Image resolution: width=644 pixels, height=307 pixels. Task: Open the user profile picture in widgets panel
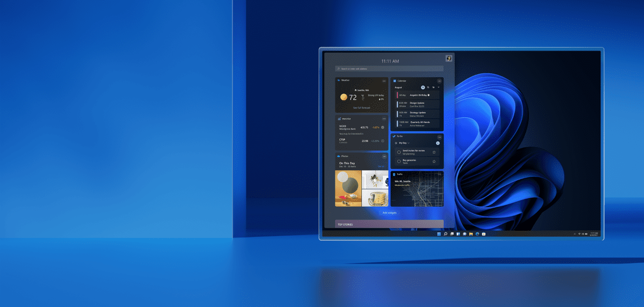coord(449,58)
